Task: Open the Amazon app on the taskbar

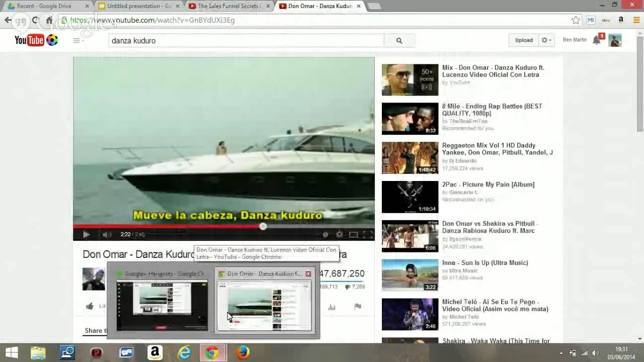Action: pos(155,353)
